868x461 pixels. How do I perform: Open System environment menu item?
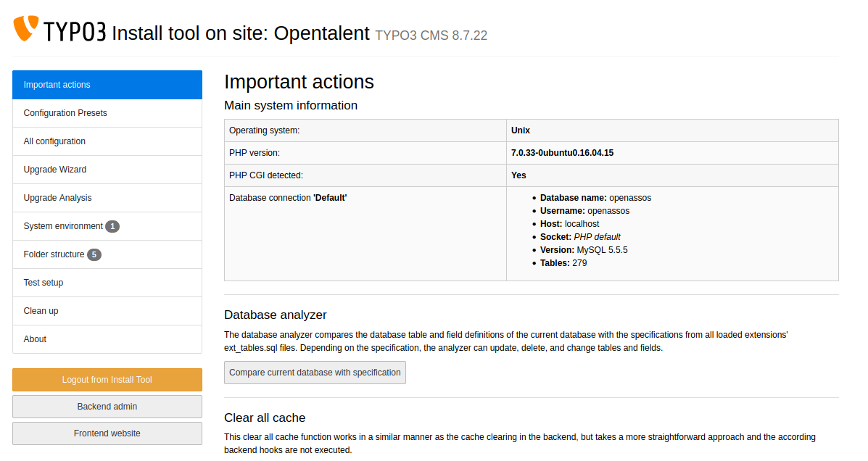pyautogui.click(x=63, y=226)
